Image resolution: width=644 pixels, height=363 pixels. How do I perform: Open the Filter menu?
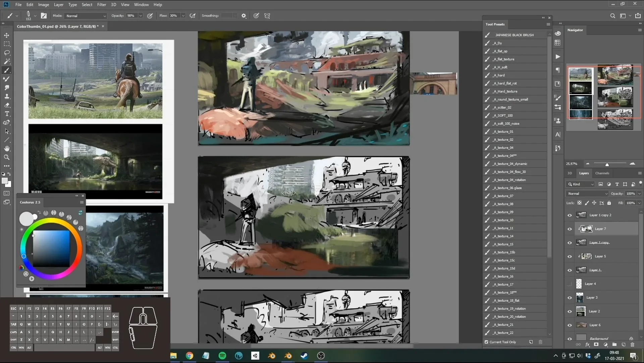coord(102,5)
